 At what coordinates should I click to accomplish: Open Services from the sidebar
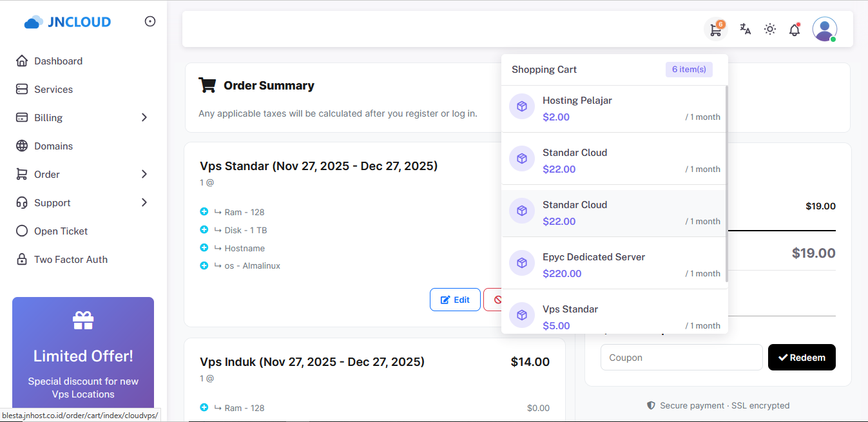(53, 90)
